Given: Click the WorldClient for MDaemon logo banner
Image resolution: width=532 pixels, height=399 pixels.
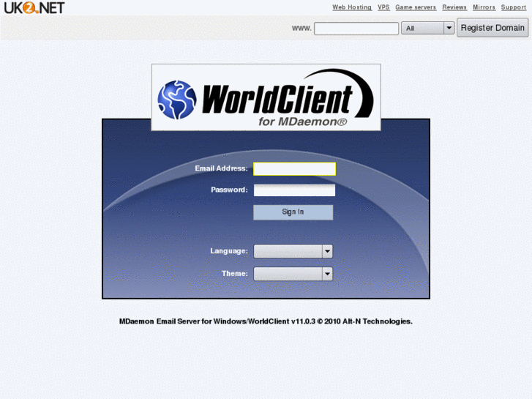Looking at the screenshot, I should pyautogui.click(x=266, y=97).
